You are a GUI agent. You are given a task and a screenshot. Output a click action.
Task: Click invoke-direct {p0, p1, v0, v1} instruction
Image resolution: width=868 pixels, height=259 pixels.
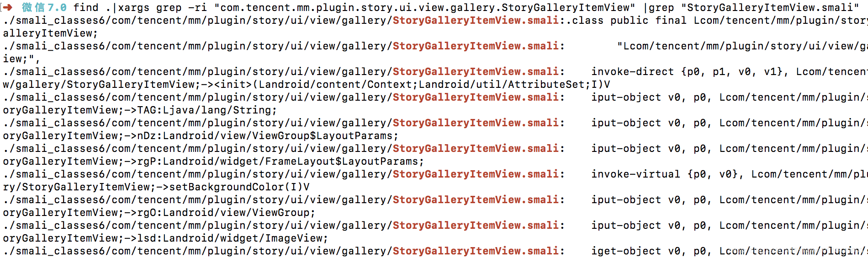coord(690,72)
